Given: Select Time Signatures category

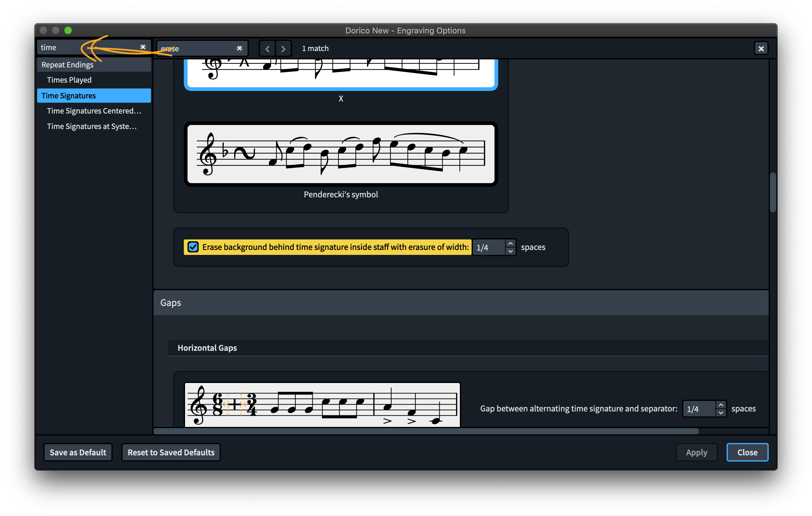Looking at the screenshot, I should [94, 96].
